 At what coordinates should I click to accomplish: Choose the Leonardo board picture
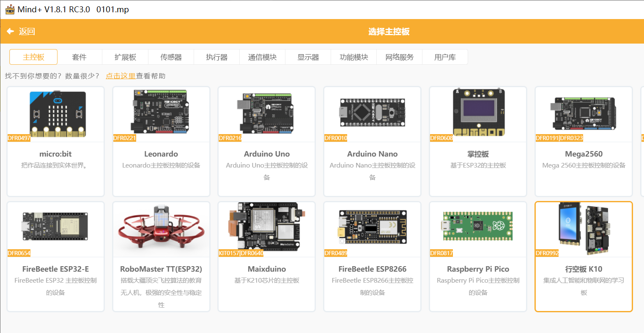pos(161,112)
